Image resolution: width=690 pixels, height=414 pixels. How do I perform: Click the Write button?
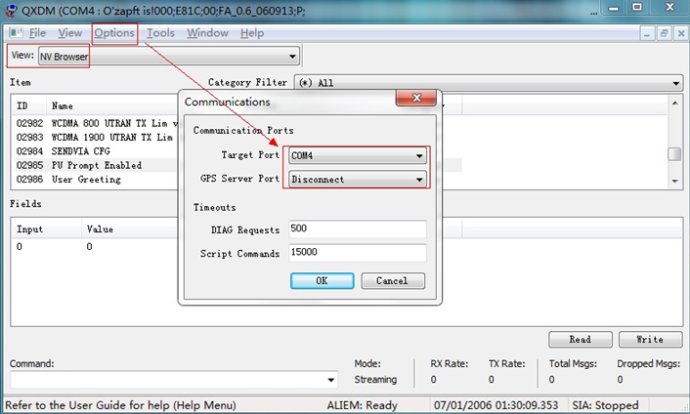pyautogui.click(x=650, y=339)
